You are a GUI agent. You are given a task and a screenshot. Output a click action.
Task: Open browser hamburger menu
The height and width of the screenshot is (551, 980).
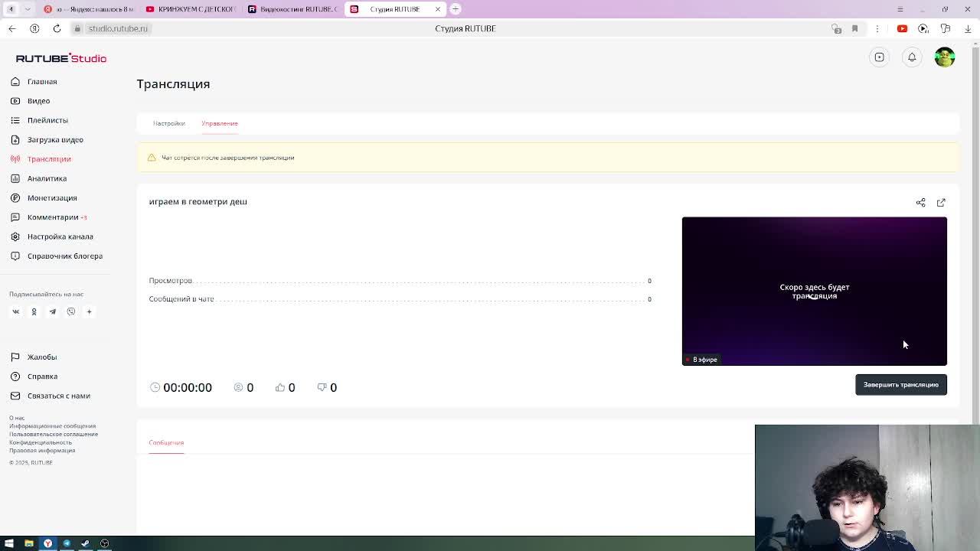click(x=900, y=9)
